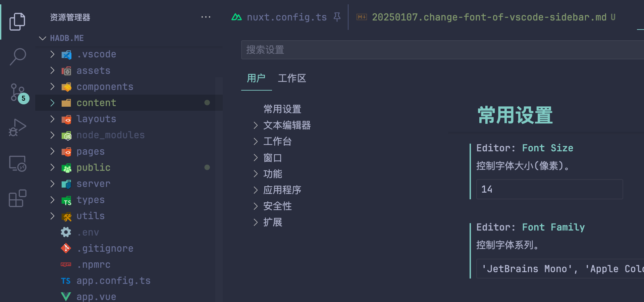Switch to the 工作区 settings tab
The width and height of the screenshot is (644, 302).
tap(291, 78)
